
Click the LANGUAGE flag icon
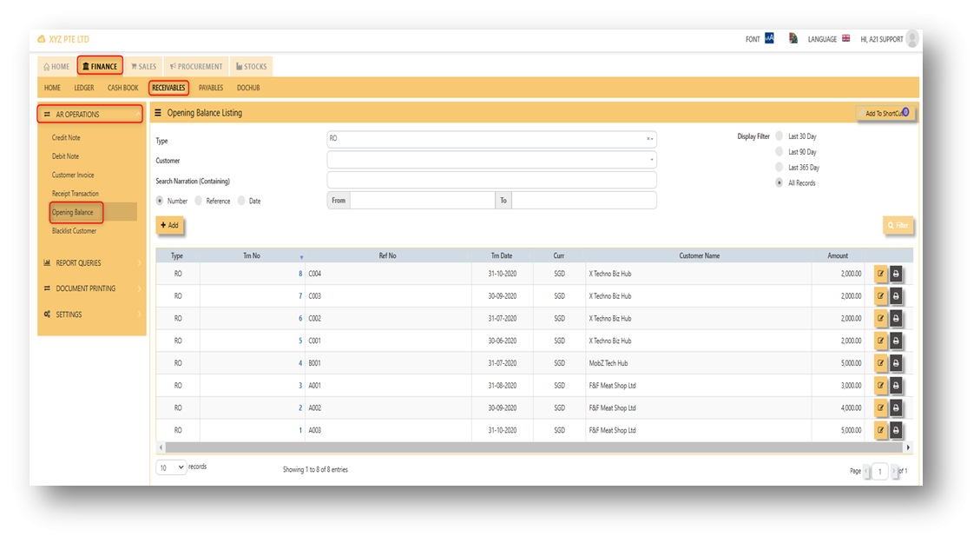tap(845, 38)
